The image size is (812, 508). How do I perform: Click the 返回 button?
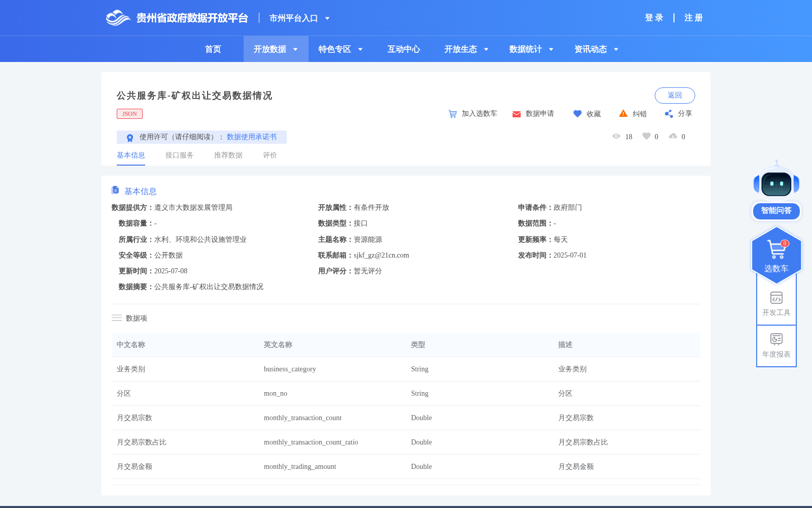click(675, 96)
